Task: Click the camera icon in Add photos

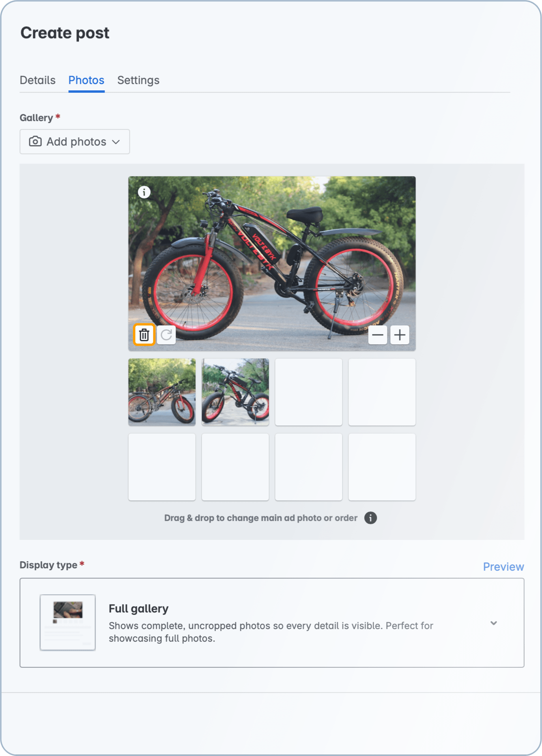Action: pos(36,142)
